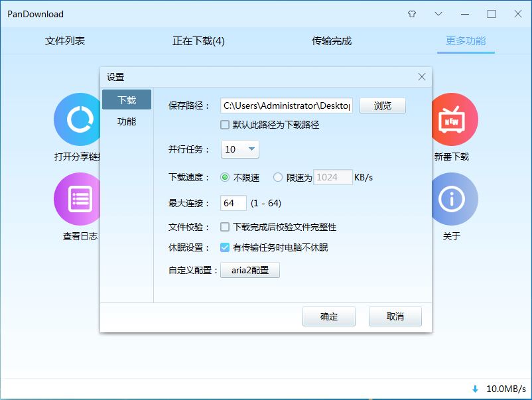Viewport: 532px width, 400px height.
Task: Open the view log purple icon
Action: 78,199
